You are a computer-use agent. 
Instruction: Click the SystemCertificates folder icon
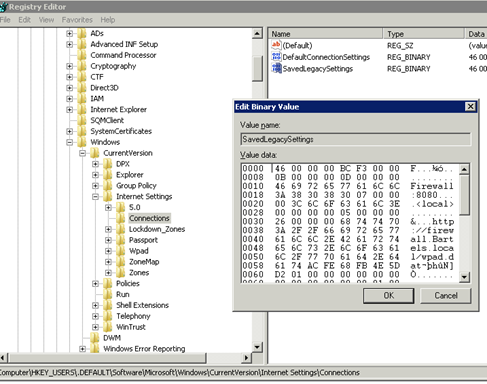pyautogui.click(x=82, y=131)
